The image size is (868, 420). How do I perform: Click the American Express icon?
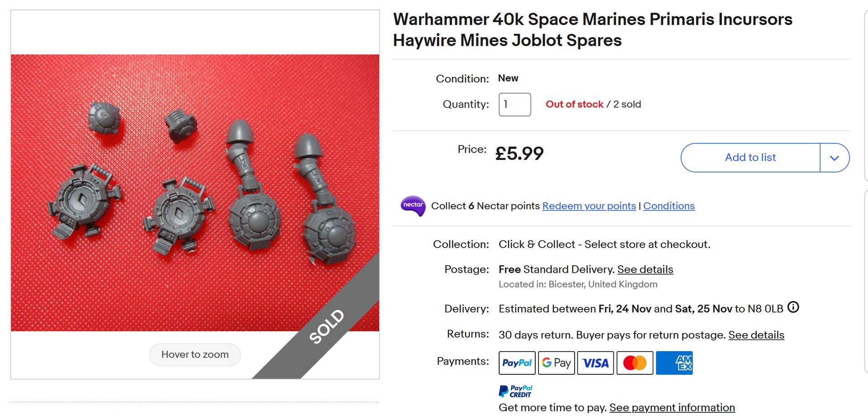click(674, 363)
